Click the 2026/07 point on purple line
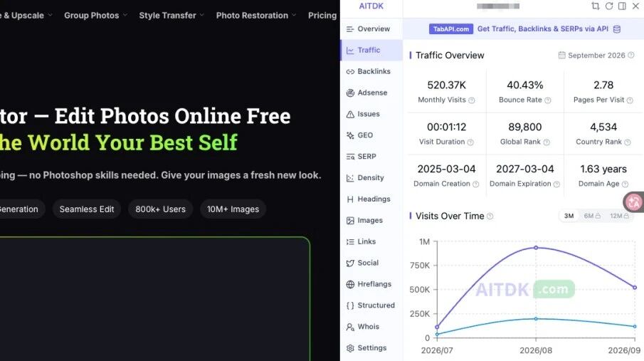Screen dimensions: 644x361 (x=437, y=328)
